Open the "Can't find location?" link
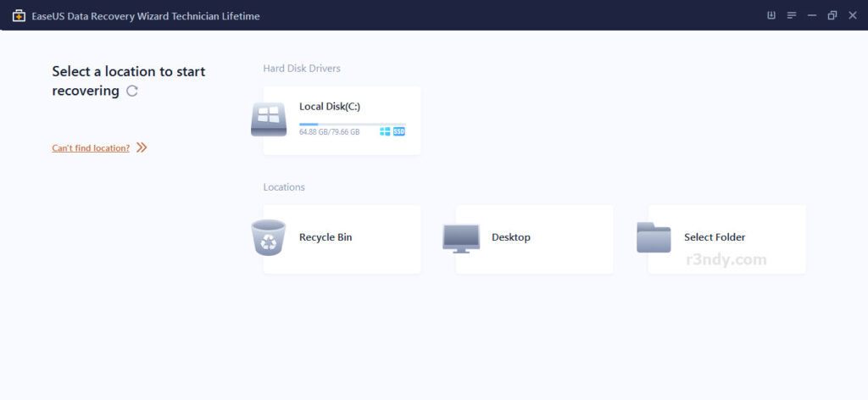 click(91, 148)
